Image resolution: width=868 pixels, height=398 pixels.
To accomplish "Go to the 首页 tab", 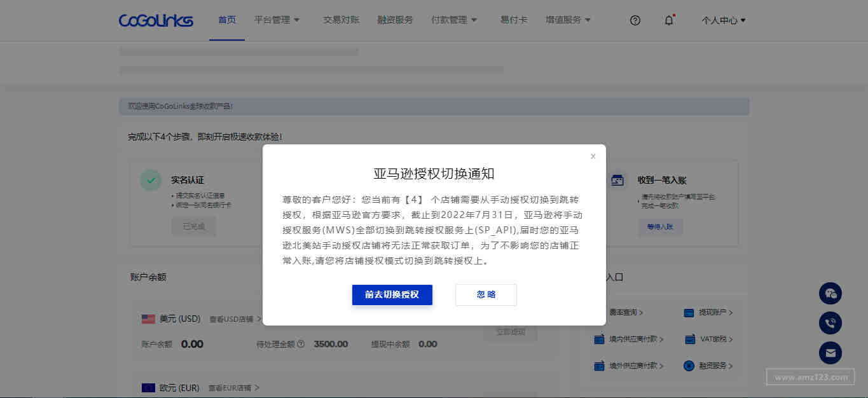I will point(227,20).
